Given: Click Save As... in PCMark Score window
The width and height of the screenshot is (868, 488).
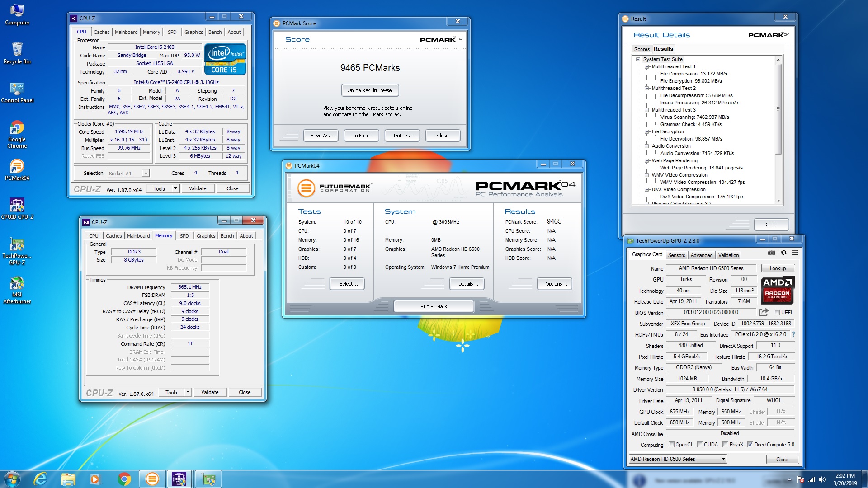Looking at the screenshot, I should click(322, 136).
